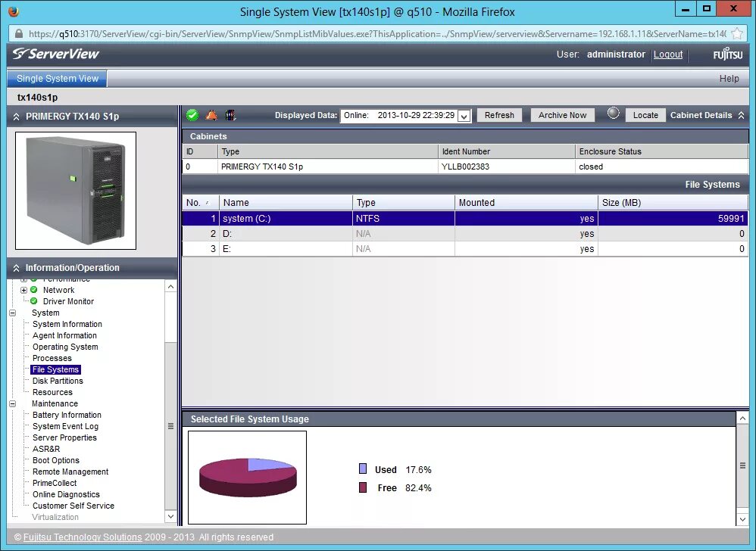Click the padlock icon in address bar

pos(19,34)
